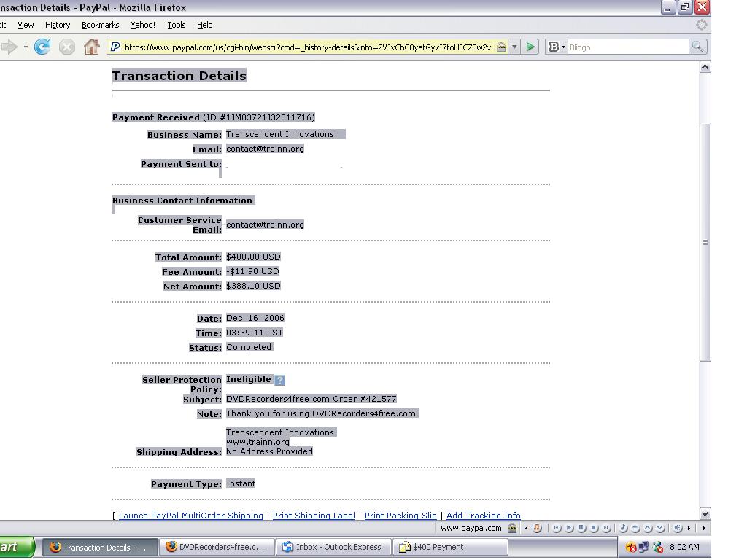Screen dimensions: 747x560
Task: Open the History menu
Action: 58,25
